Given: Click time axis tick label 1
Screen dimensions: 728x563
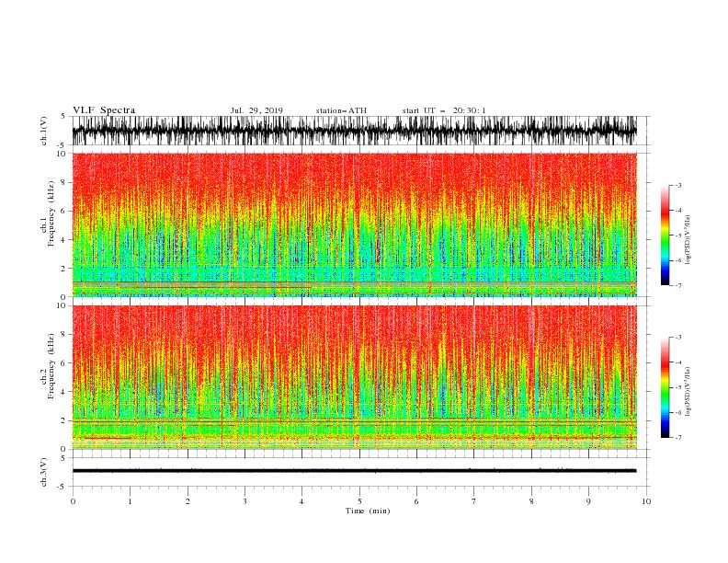Looking at the screenshot, I should (x=130, y=501).
